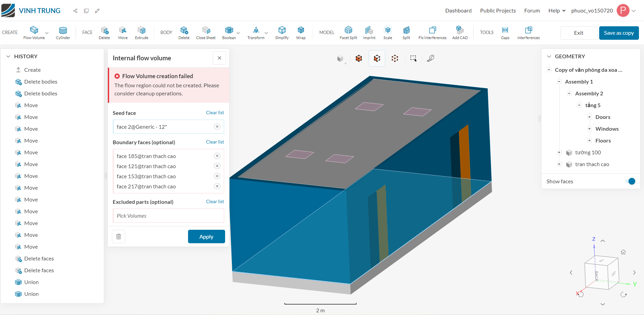Screen dimensions: 644x315
Task: Open the Flow Volume dropdown arrow
Action: point(47,33)
